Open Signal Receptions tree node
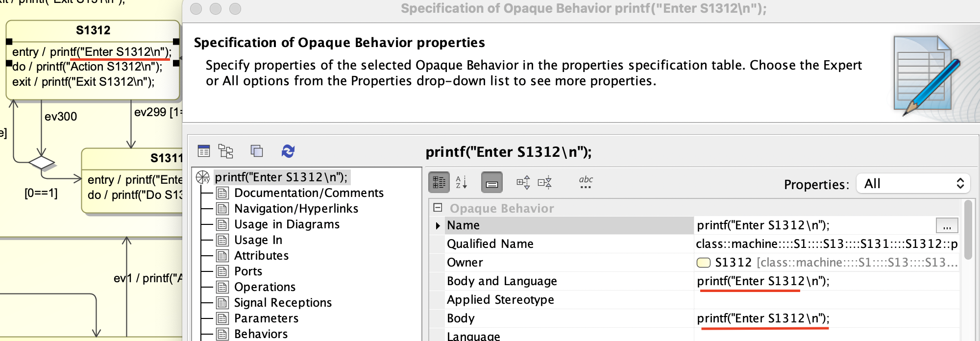This screenshot has width=980, height=341. click(x=283, y=303)
